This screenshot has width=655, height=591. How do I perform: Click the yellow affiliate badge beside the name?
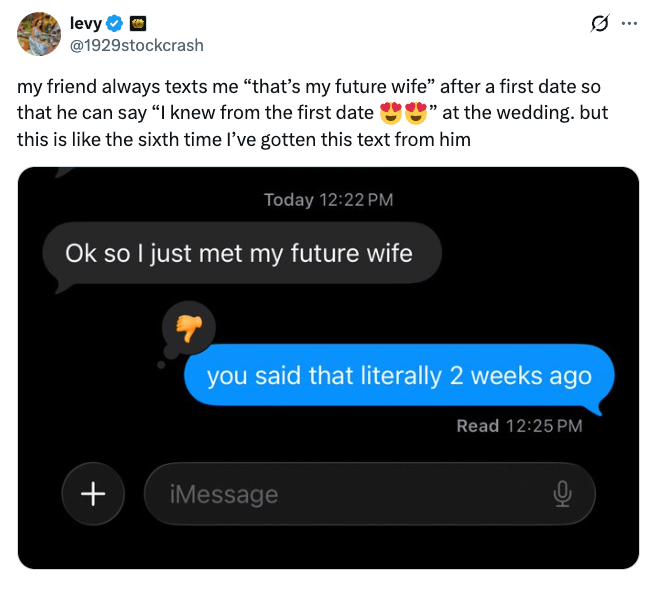[x=133, y=24]
